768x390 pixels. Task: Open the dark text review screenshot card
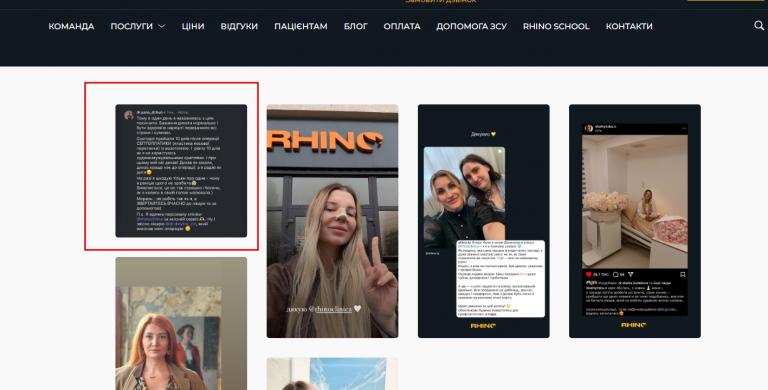181,171
